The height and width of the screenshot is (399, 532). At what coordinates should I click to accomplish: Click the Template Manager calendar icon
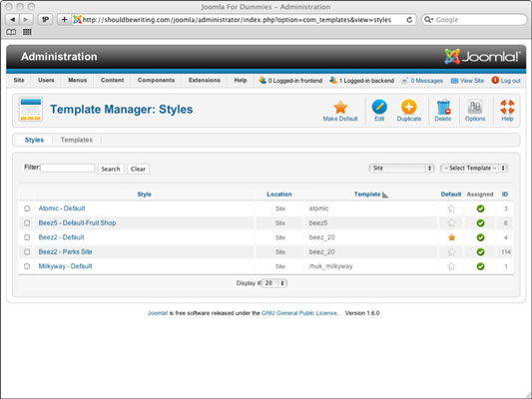(31, 109)
